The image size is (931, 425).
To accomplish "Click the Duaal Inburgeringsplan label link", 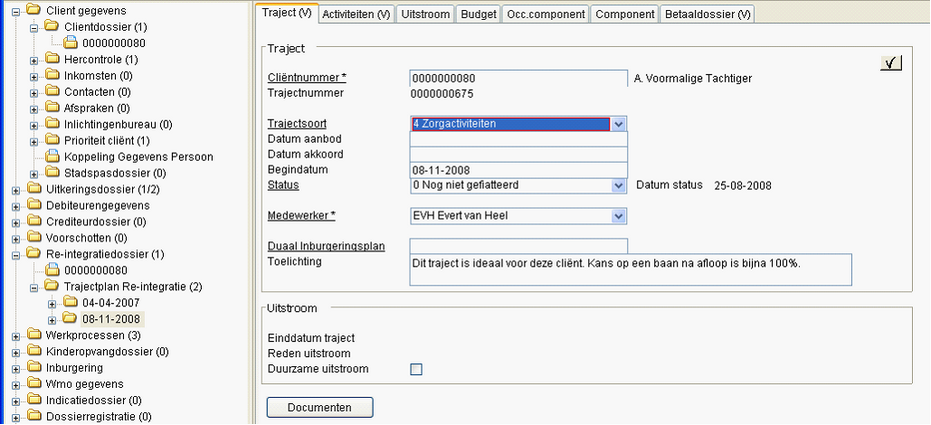I will tap(326, 246).
